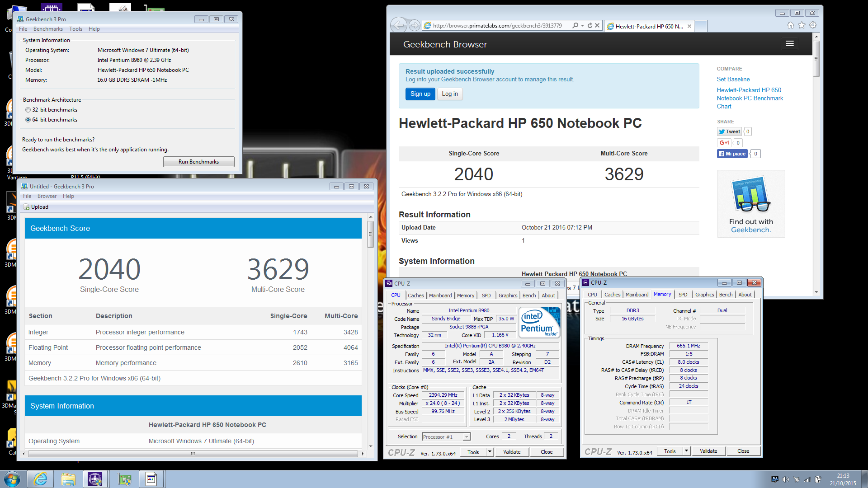Open the browser tools gear icon
This screenshot has height=488, width=868.
click(x=813, y=25)
